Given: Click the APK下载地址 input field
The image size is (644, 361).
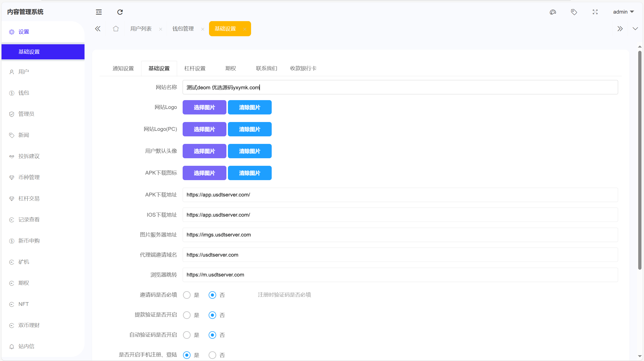Looking at the screenshot, I should pyautogui.click(x=400, y=195).
